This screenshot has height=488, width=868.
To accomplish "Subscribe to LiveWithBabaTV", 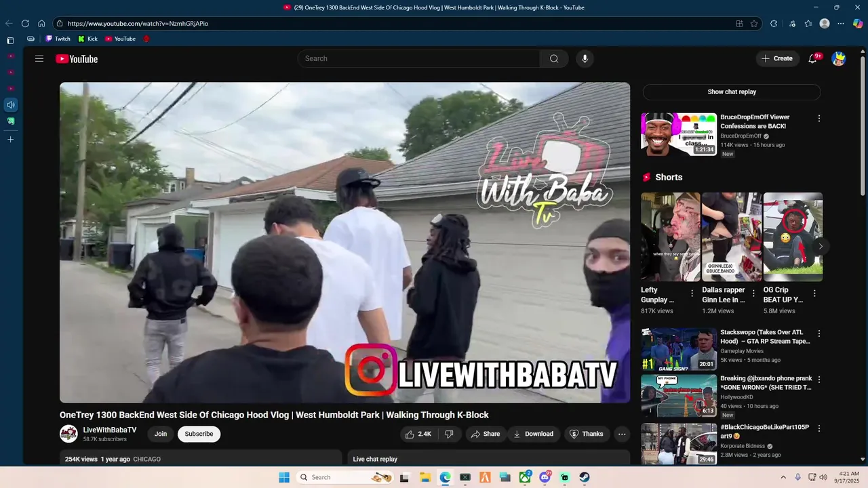I will coord(199,434).
